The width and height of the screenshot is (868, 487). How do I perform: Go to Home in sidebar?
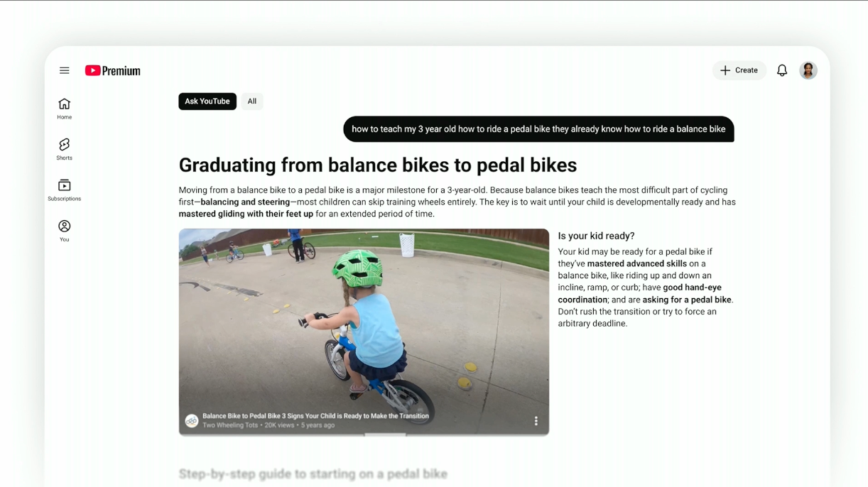(x=65, y=109)
